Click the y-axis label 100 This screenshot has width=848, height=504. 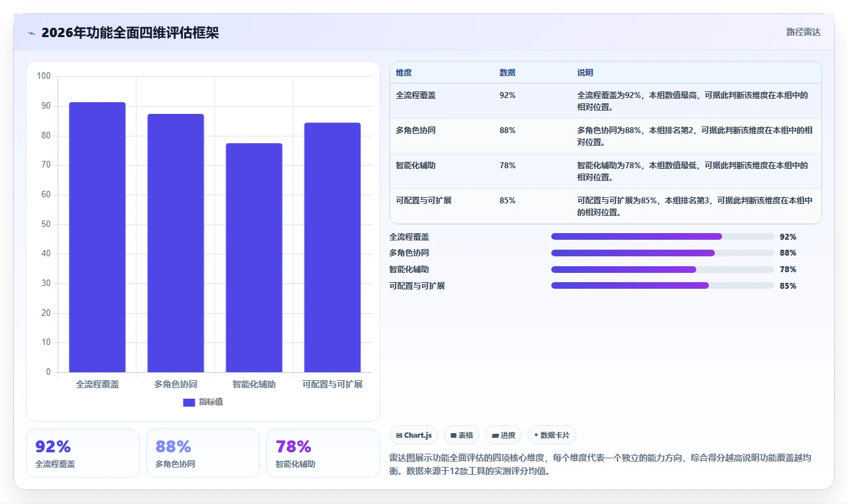(x=44, y=76)
